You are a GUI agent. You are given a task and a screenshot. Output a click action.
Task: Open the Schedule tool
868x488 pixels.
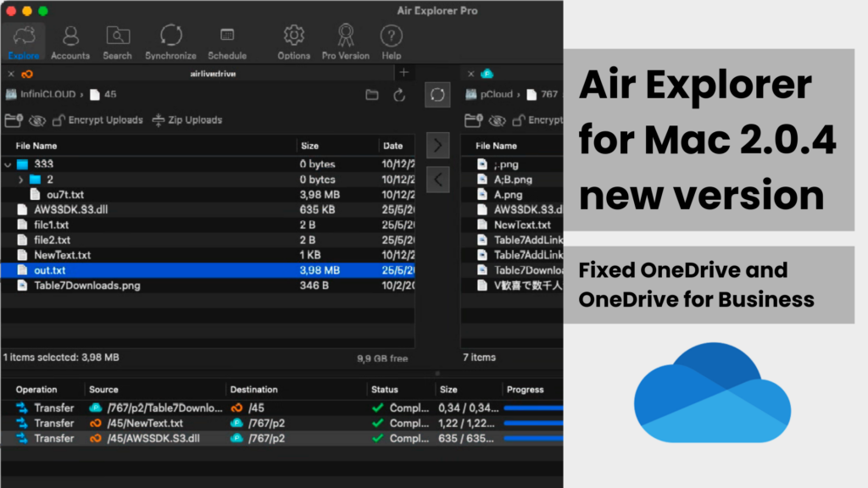coord(227,42)
